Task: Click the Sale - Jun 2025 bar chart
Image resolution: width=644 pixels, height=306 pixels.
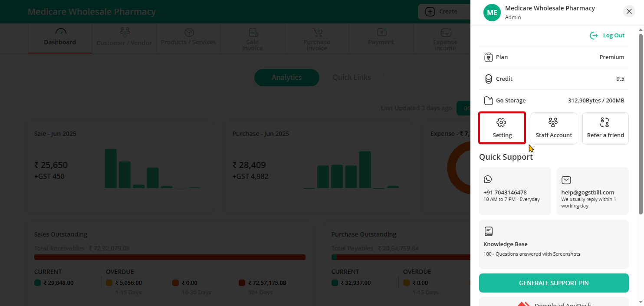Action: pos(153,168)
